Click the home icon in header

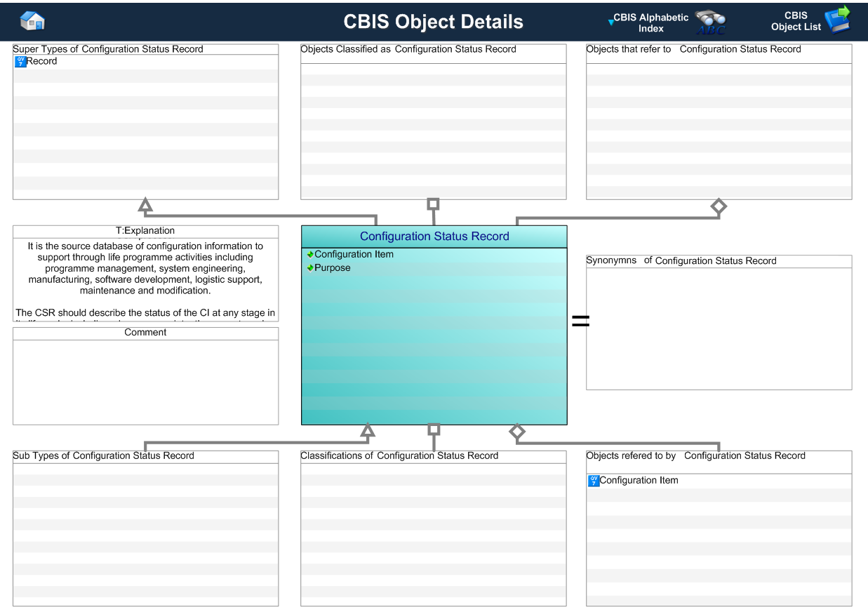coord(32,21)
